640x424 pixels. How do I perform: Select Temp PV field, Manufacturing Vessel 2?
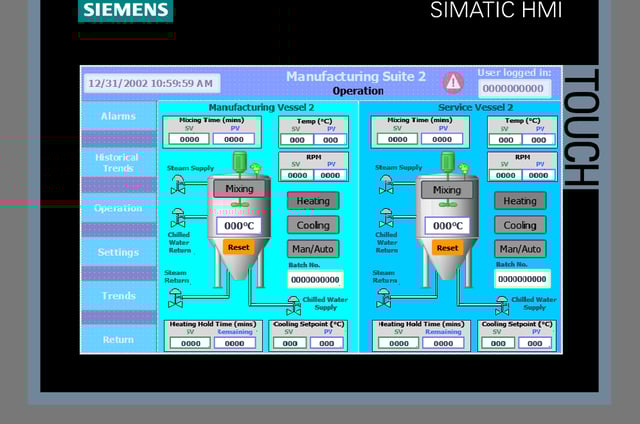tap(330, 140)
